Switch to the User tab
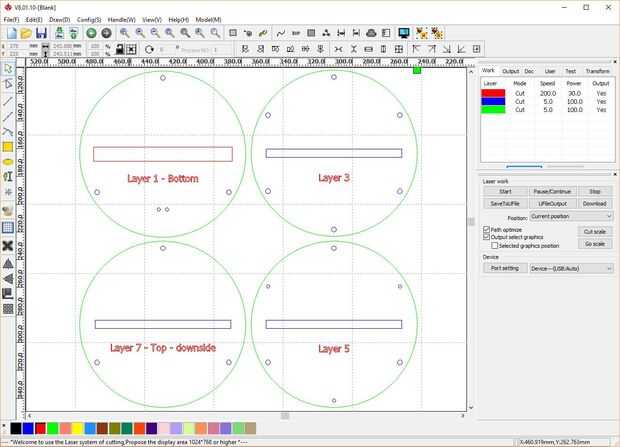 click(550, 71)
